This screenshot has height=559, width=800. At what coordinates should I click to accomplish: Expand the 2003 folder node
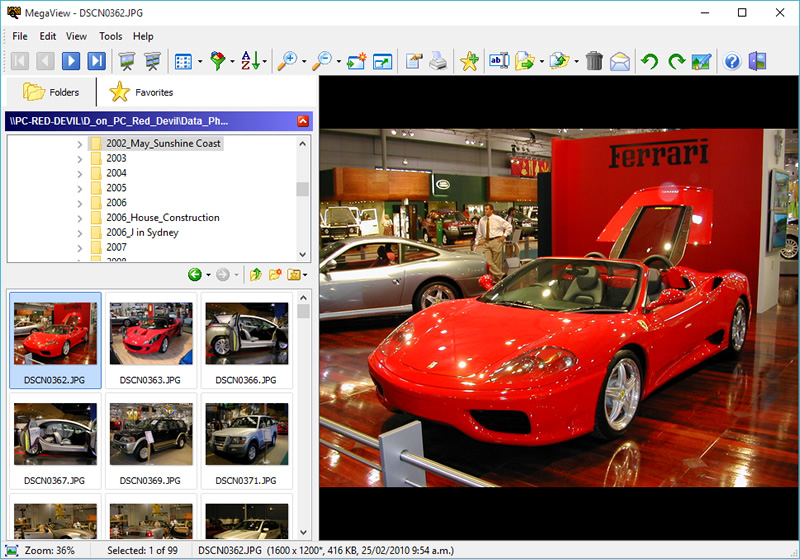coord(80,159)
